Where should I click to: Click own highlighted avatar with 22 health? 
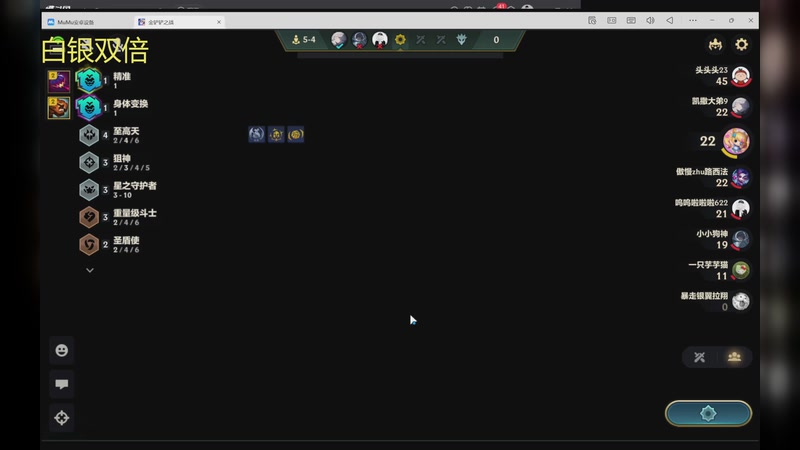(x=736, y=141)
